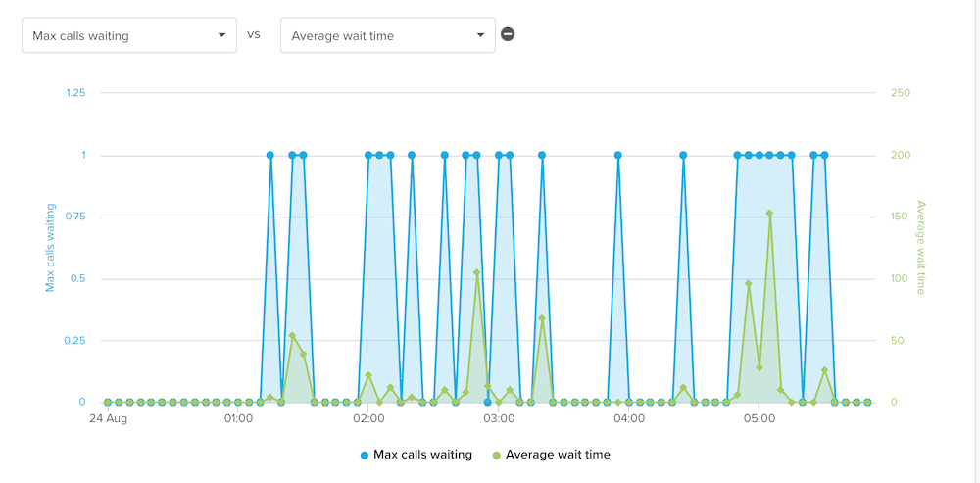The image size is (980, 483).
Task: Click the green peak point near 100 before 03:00
Action: coord(476,272)
